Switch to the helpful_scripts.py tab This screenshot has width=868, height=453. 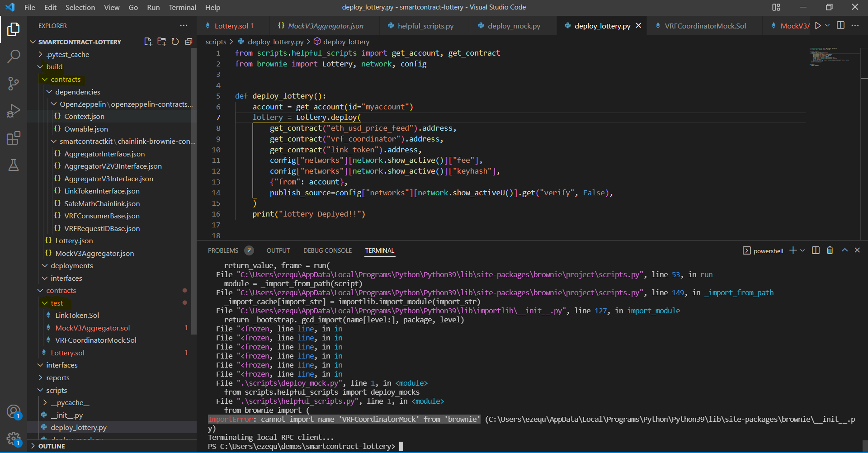coord(425,26)
